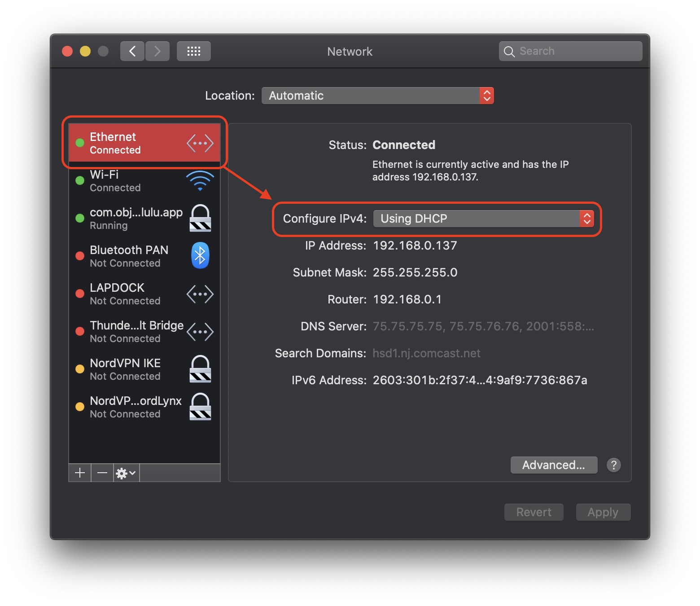This screenshot has height=606, width=700.
Task: Click the back navigation arrow
Action: click(x=132, y=51)
